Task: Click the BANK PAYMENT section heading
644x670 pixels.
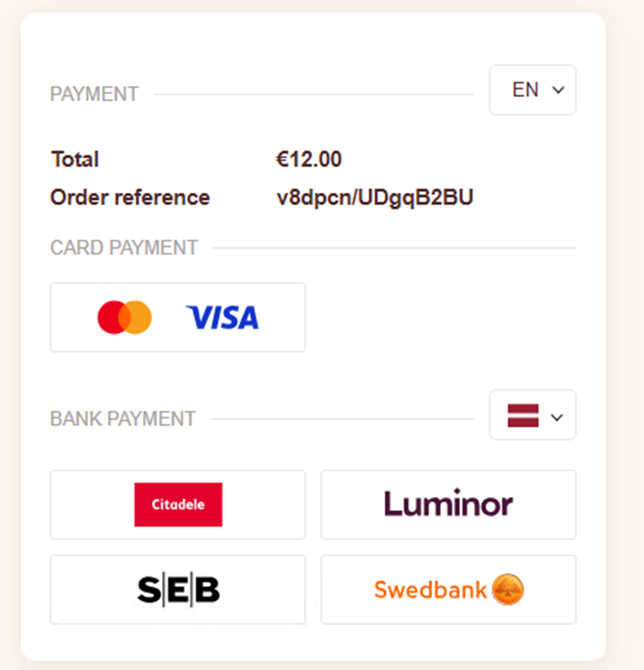Action: pyautogui.click(x=123, y=418)
